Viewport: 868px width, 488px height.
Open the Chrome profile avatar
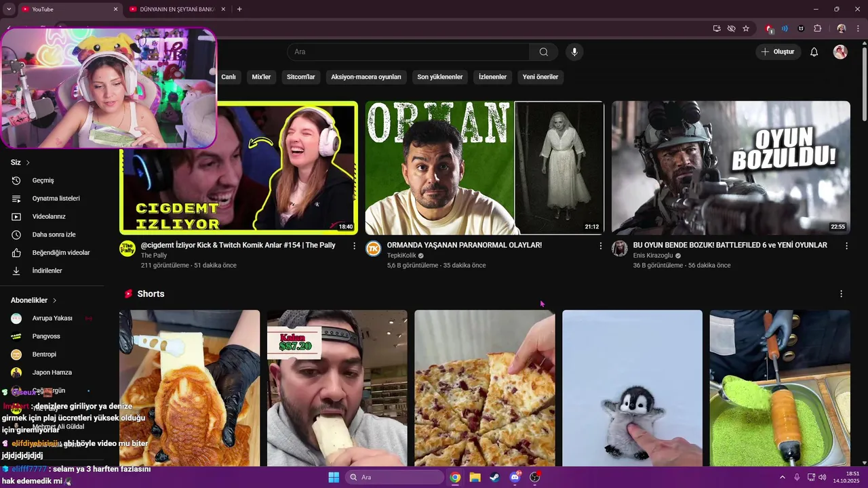tap(842, 28)
